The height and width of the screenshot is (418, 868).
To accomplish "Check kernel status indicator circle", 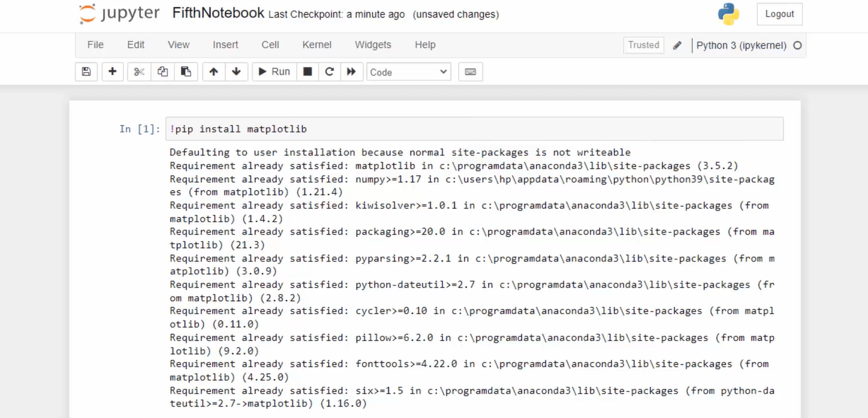I will (797, 45).
